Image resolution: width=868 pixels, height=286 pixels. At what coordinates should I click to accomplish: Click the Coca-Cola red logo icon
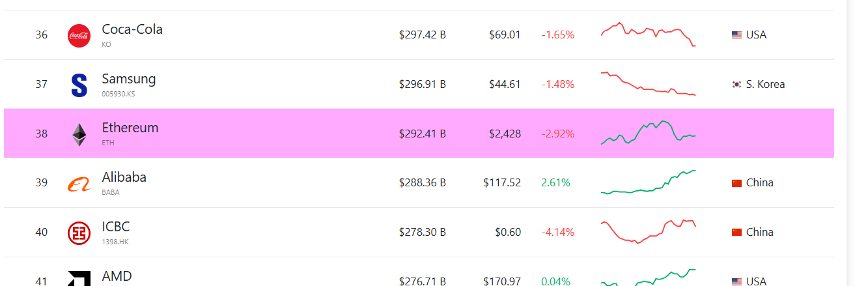coord(79,35)
